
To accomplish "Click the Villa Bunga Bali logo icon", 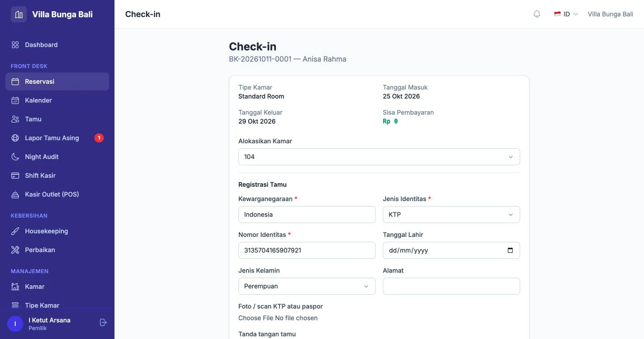I will (19, 14).
